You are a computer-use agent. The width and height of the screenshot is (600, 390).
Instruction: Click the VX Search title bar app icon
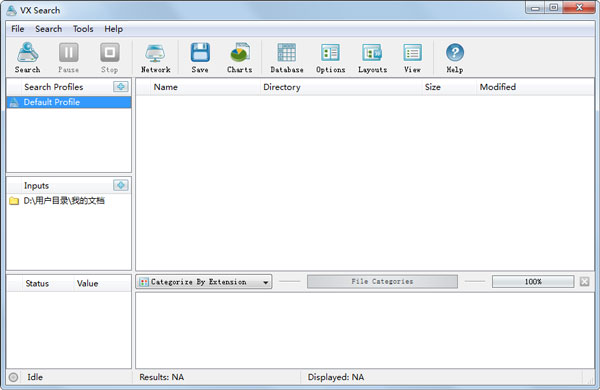pos(12,10)
